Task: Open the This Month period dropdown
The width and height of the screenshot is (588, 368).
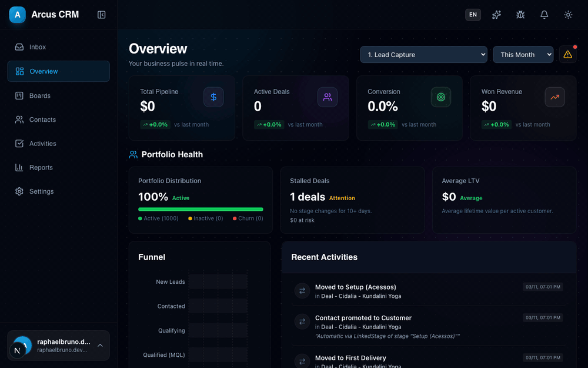Action: 523,54
